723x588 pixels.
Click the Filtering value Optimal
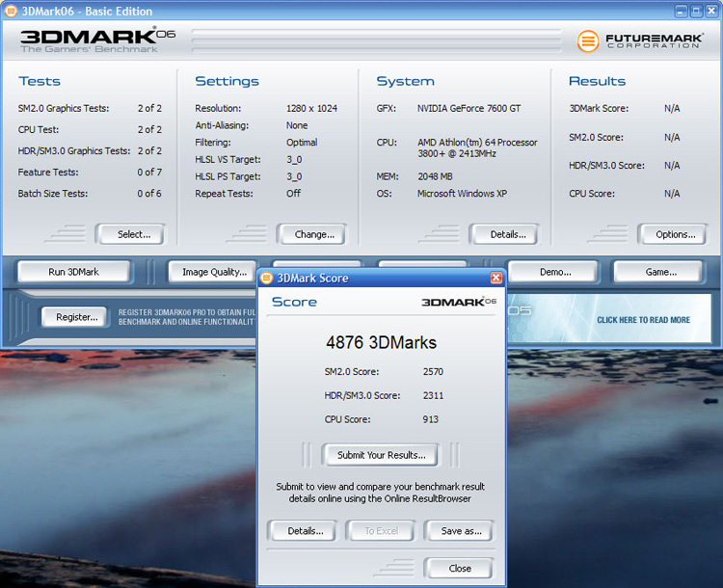pyautogui.click(x=302, y=143)
